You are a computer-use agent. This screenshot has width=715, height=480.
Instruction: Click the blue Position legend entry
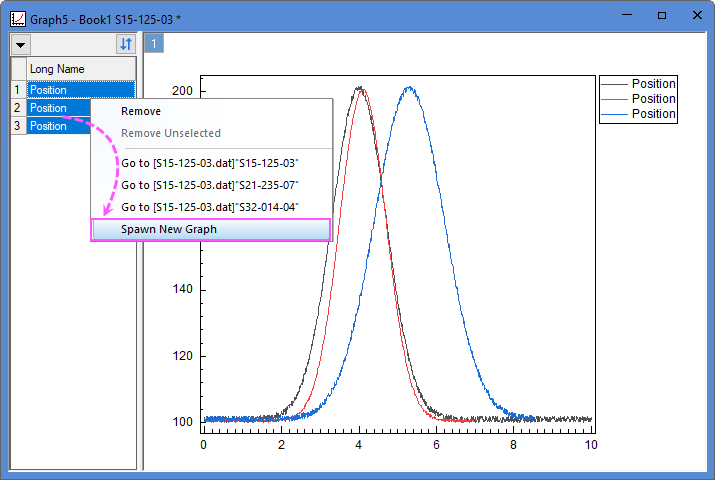tap(638, 114)
